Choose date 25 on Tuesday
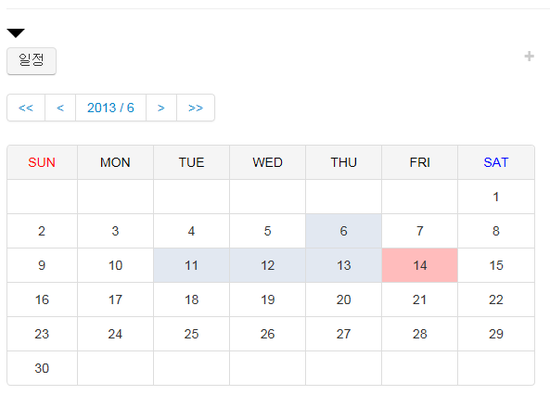Image resolution: width=550 pixels, height=395 pixels. [191, 334]
